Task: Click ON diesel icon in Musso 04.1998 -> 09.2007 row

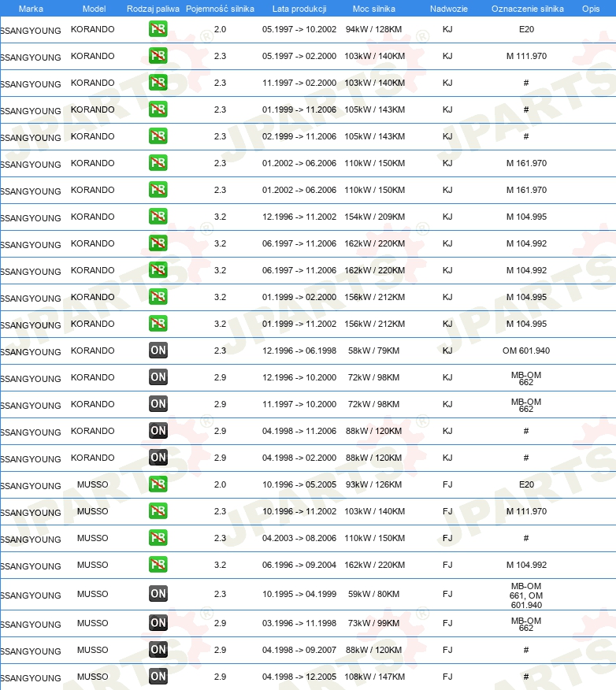Action: click(x=158, y=650)
